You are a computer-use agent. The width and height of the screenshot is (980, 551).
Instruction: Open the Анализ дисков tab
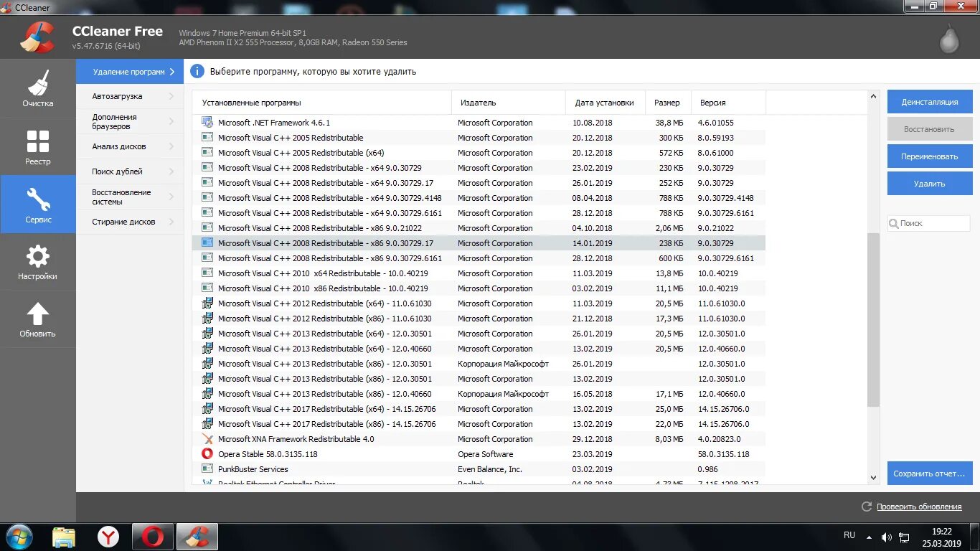click(x=130, y=146)
